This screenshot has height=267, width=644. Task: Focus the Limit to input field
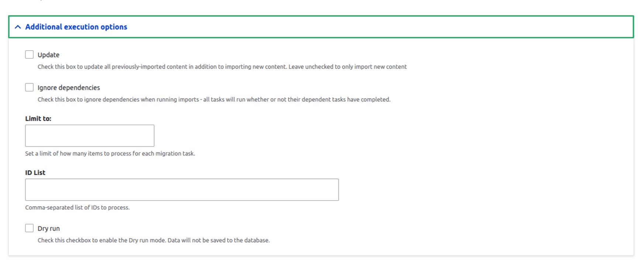click(x=90, y=136)
